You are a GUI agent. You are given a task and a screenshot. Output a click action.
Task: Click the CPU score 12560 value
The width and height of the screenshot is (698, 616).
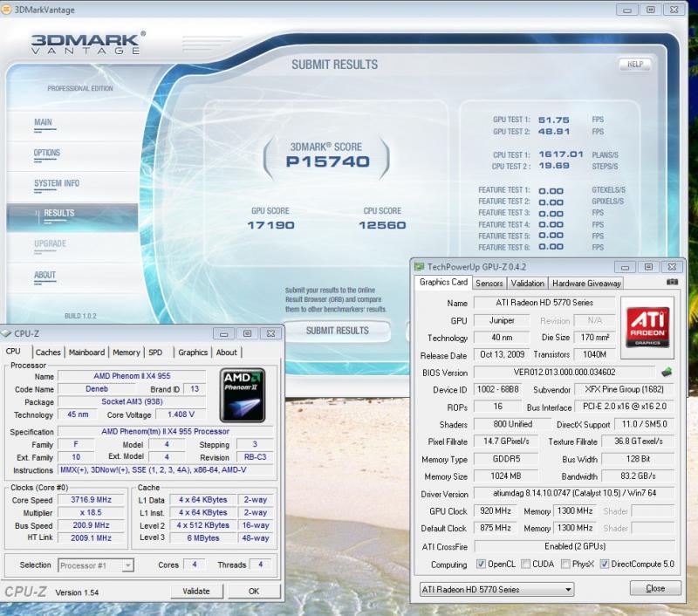[382, 225]
